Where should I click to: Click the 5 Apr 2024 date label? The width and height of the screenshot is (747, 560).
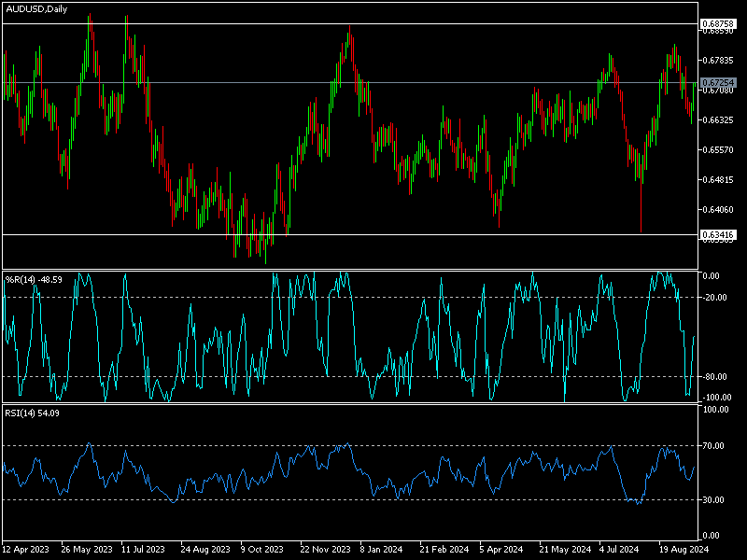501,550
